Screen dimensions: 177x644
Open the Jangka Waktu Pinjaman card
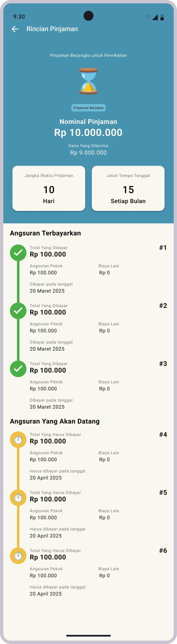point(49,189)
